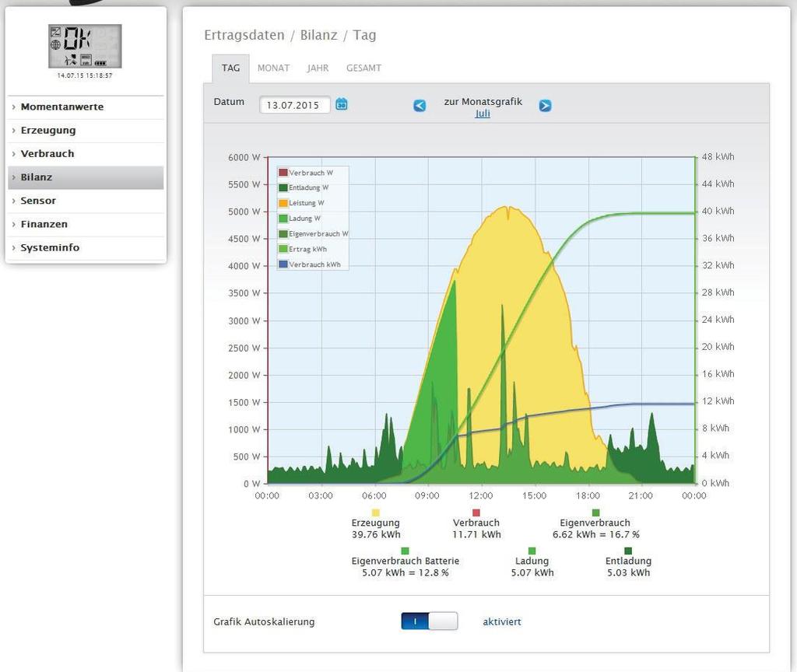Toggle Leistung W series in chart legend
Image resolution: width=797 pixels, height=672 pixels.
[301, 203]
